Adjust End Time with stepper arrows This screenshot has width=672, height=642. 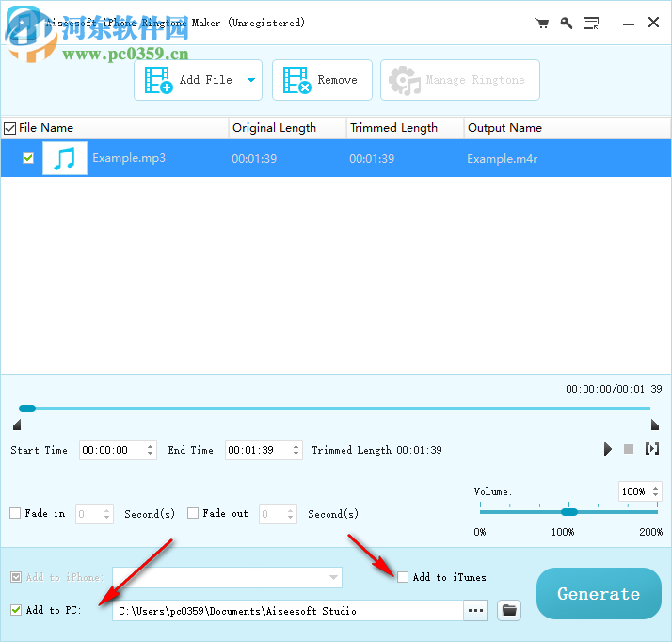coord(296,450)
